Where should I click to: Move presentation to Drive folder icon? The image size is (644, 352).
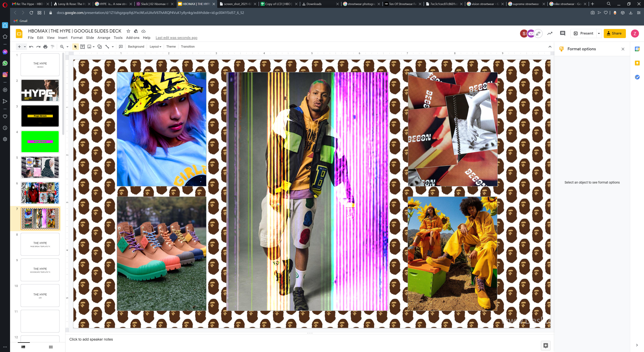click(x=136, y=31)
